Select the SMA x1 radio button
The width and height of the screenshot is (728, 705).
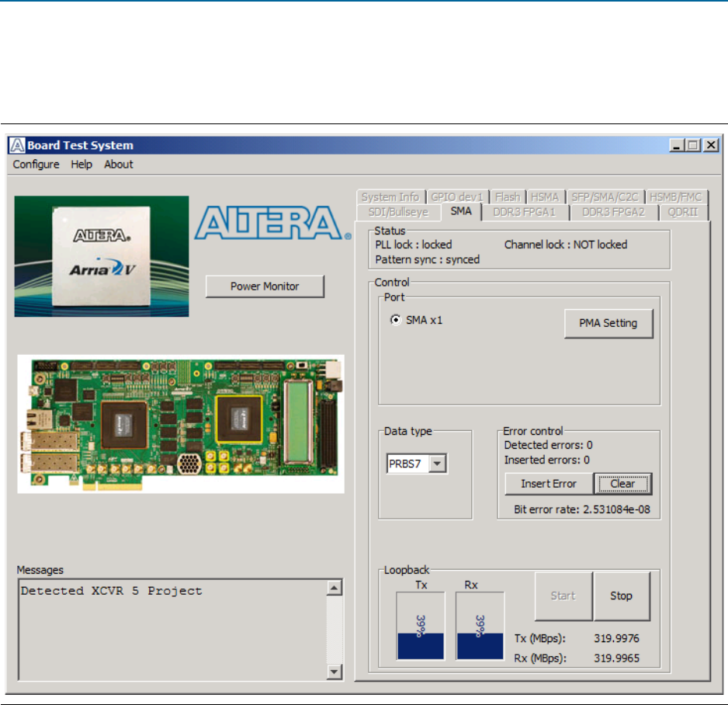pos(396,320)
